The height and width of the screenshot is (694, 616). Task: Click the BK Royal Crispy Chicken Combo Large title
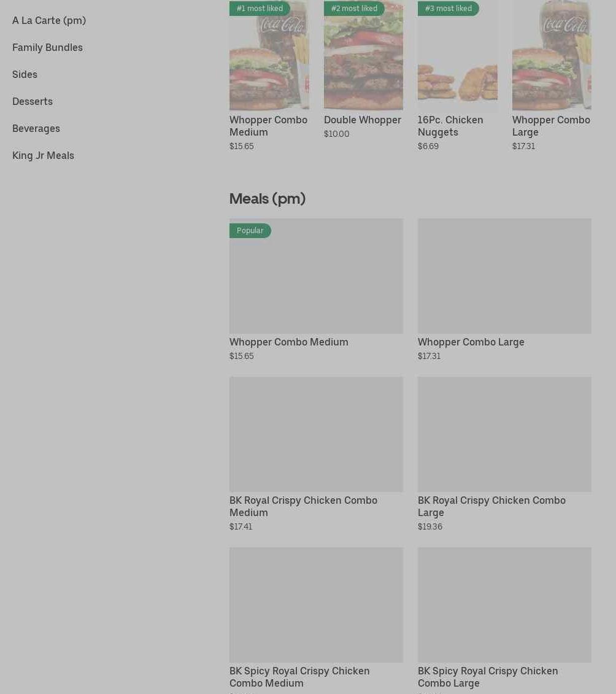click(x=491, y=506)
